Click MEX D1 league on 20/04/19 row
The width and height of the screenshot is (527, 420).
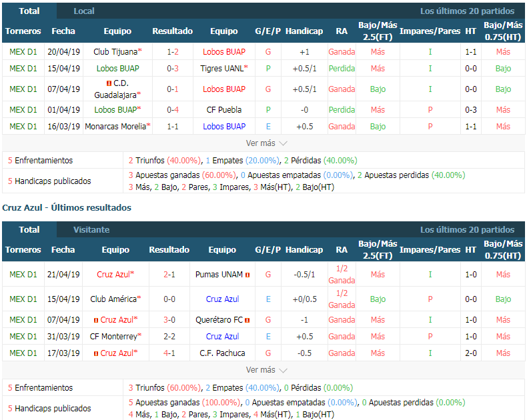(23, 52)
